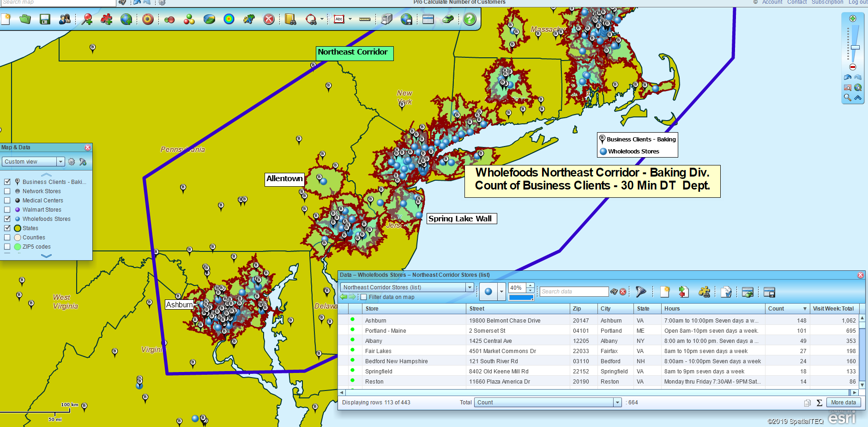Open a saved map with the green folder icon

tap(25, 19)
